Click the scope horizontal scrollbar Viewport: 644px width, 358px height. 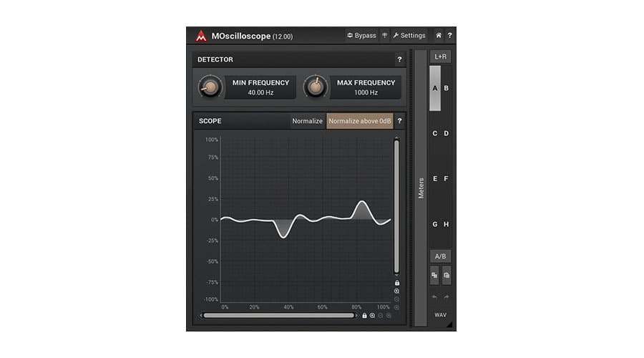click(x=279, y=316)
